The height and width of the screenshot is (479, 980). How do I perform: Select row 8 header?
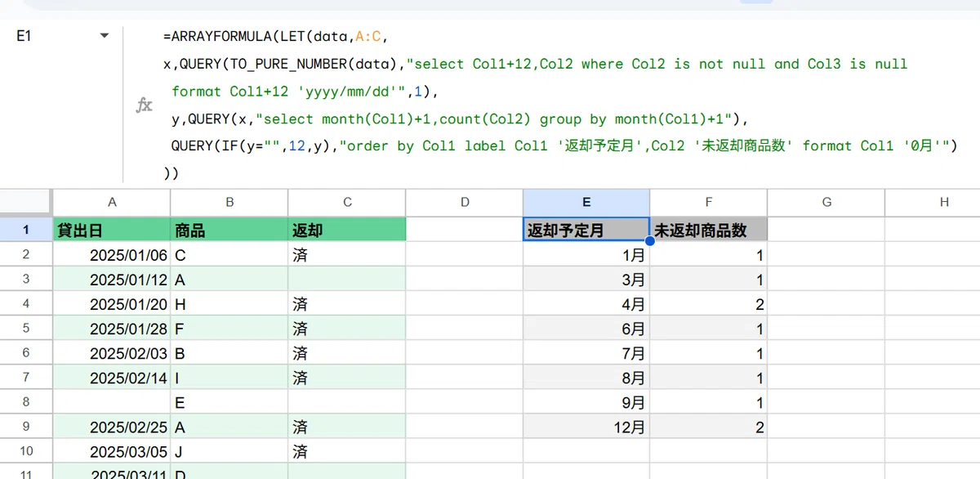(x=26, y=401)
